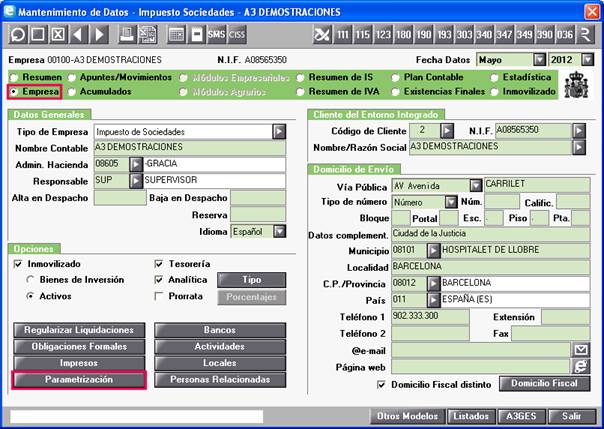Screen dimensions: 604x429
Task: Open the Idioma Español dropdown
Action: (280, 231)
